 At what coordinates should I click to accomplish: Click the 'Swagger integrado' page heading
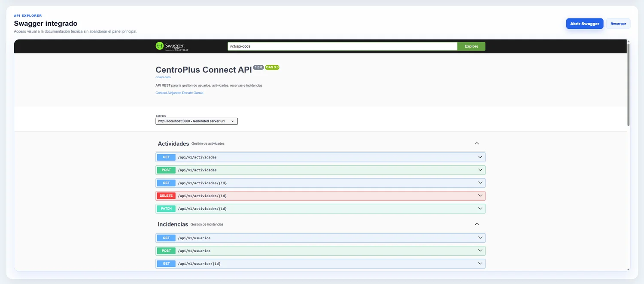point(46,24)
